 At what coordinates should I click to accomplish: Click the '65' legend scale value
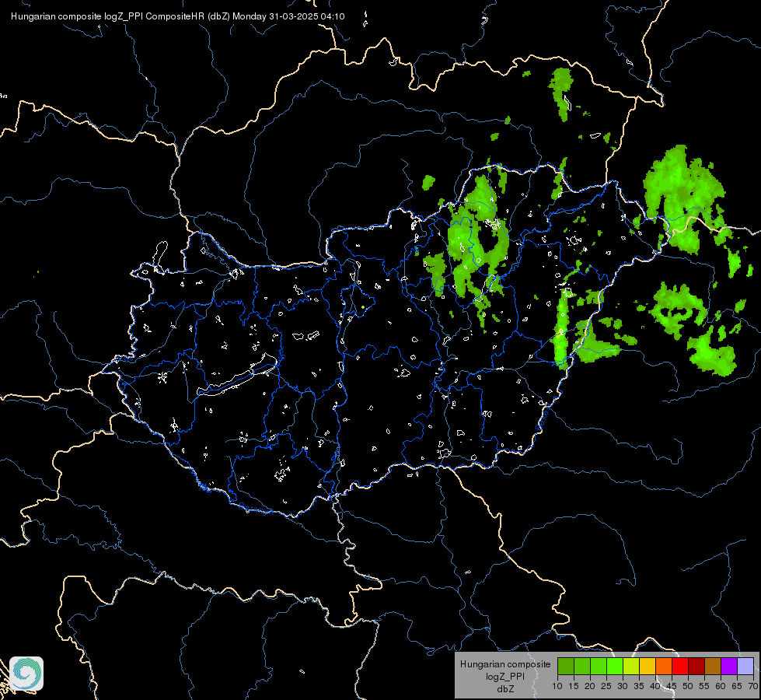click(x=737, y=687)
